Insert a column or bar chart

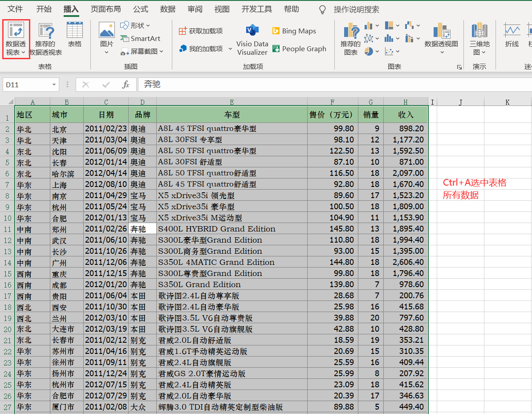(369, 26)
